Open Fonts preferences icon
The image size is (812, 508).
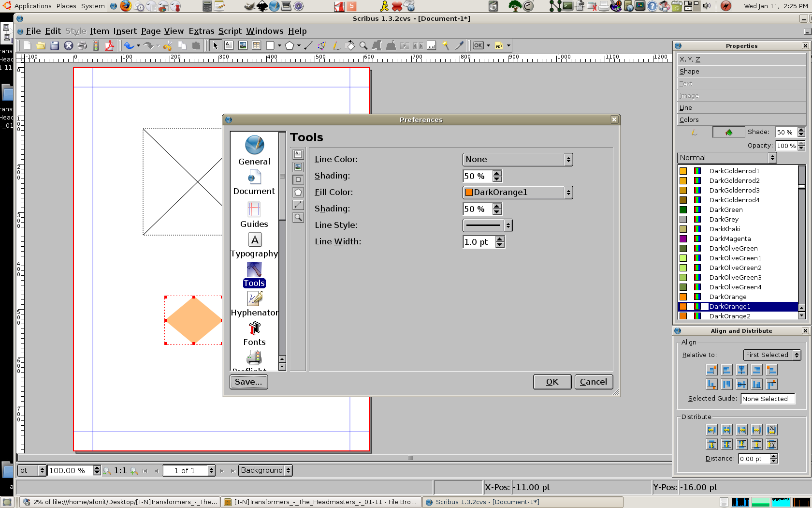click(x=254, y=334)
